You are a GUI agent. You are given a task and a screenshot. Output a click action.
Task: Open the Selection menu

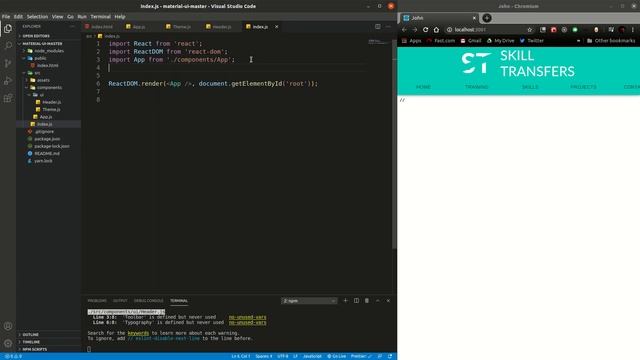pos(37,17)
